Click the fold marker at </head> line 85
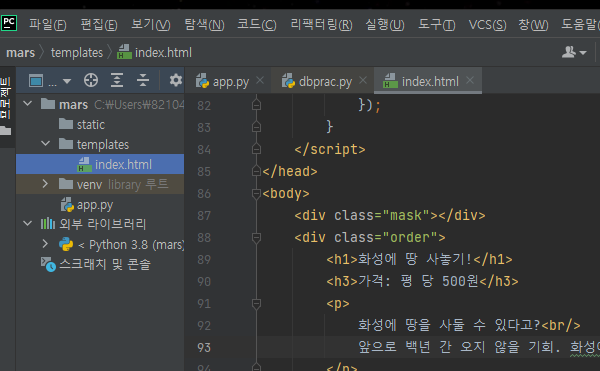The height and width of the screenshot is (371, 600). click(256, 171)
